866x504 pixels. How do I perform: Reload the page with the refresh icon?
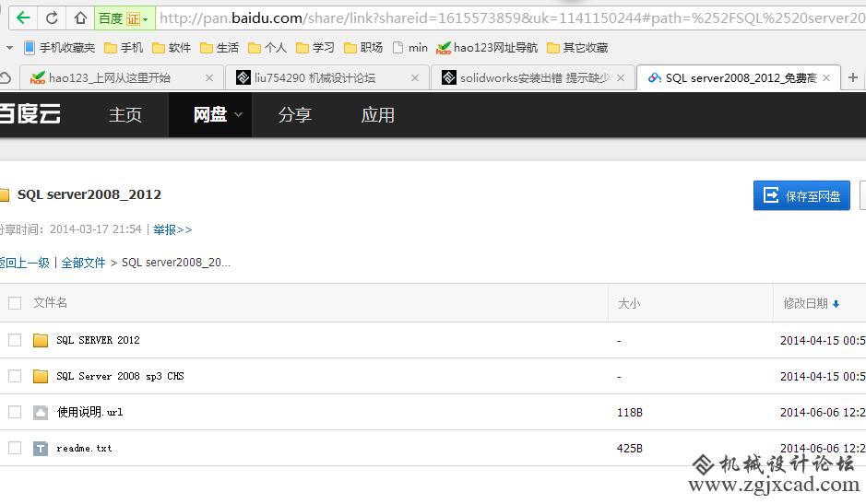[52, 18]
